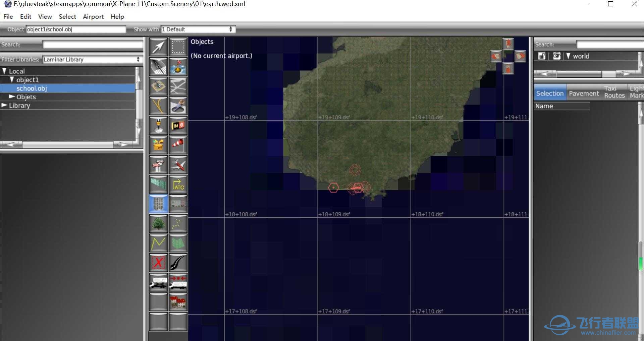Pick the Hole cutting tool
Viewport: 644px width, 341px height.
178,106
